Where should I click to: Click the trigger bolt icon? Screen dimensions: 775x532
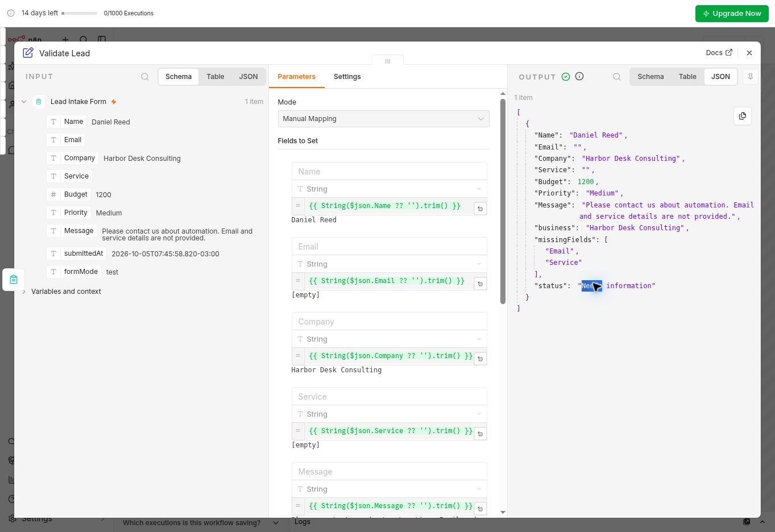click(x=114, y=102)
